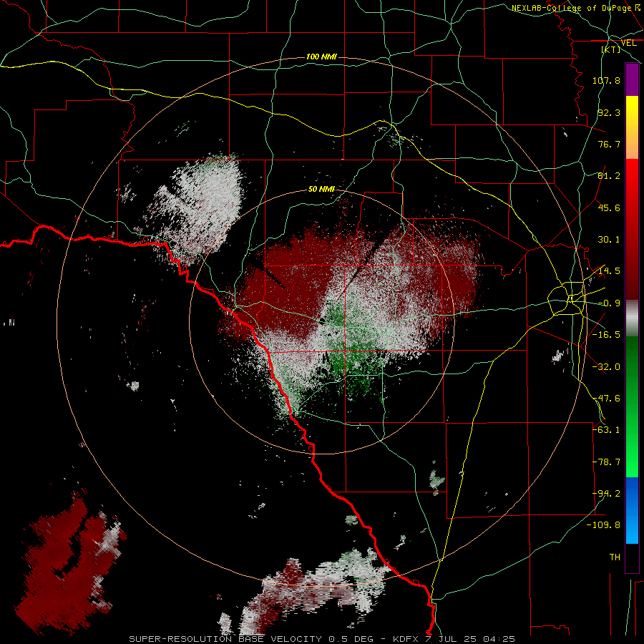
Task: Click the -78.7 velocity scale value
Action: click(606, 462)
